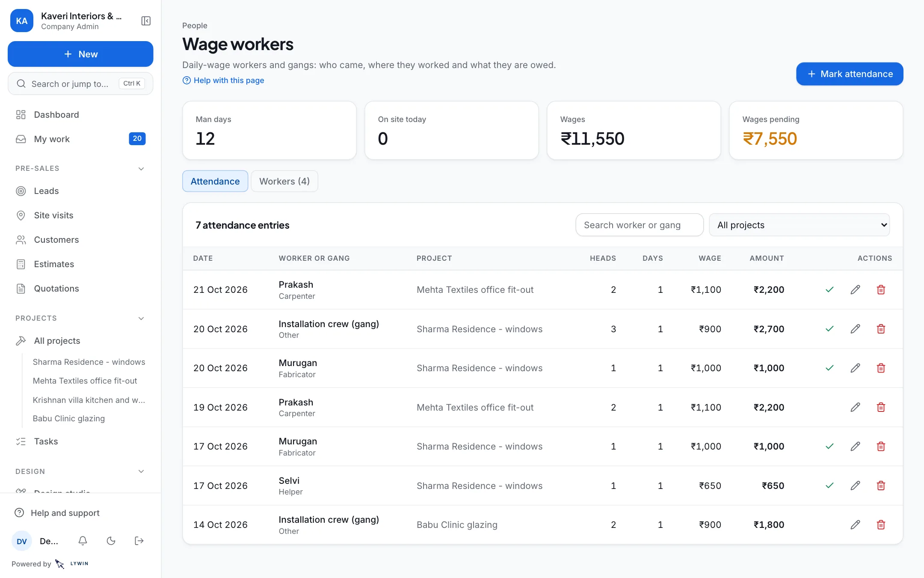Screen dimensions: 924x578
Task: Open Krishnan villa kitchen project in sidebar
Action: pyautogui.click(x=89, y=400)
